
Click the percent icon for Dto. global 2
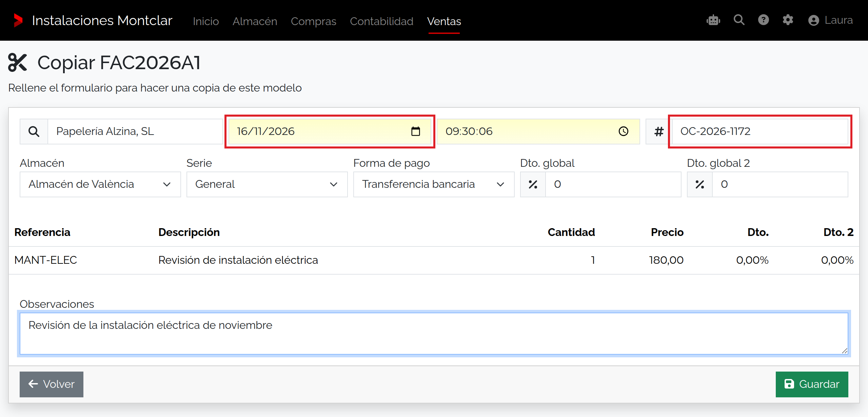(x=700, y=184)
